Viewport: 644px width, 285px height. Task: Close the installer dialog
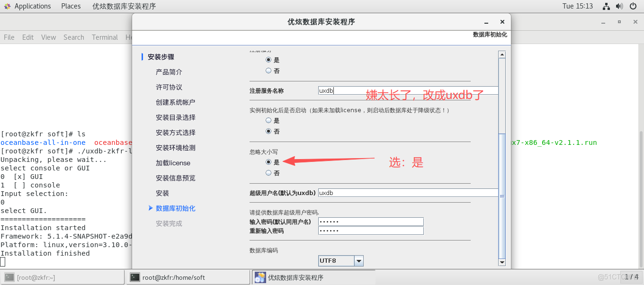tap(502, 22)
